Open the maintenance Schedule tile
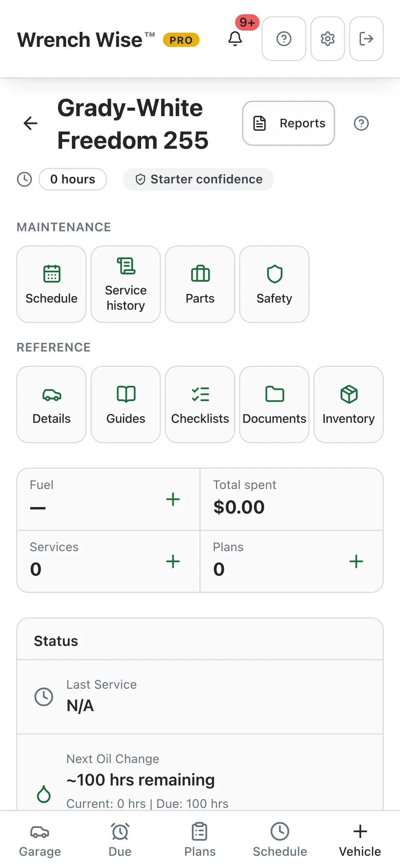This screenshot has height=868, width=400. point(52,284)
